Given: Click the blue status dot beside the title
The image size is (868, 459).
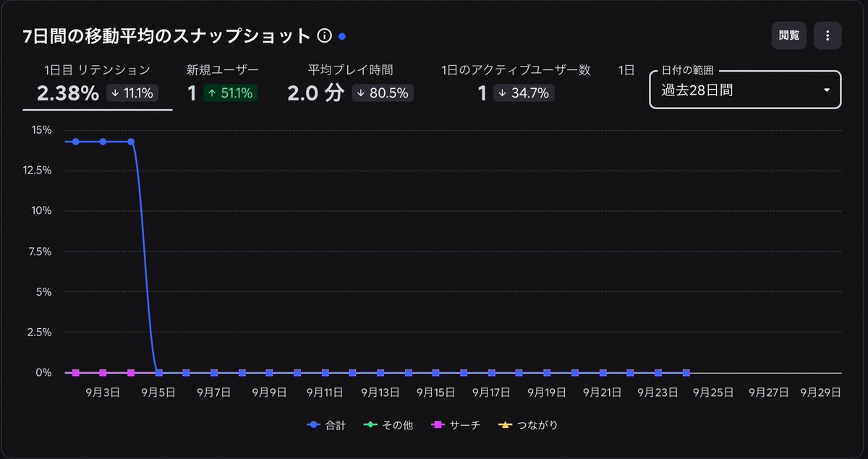Looking at the screenshot, I should (342, 35).
